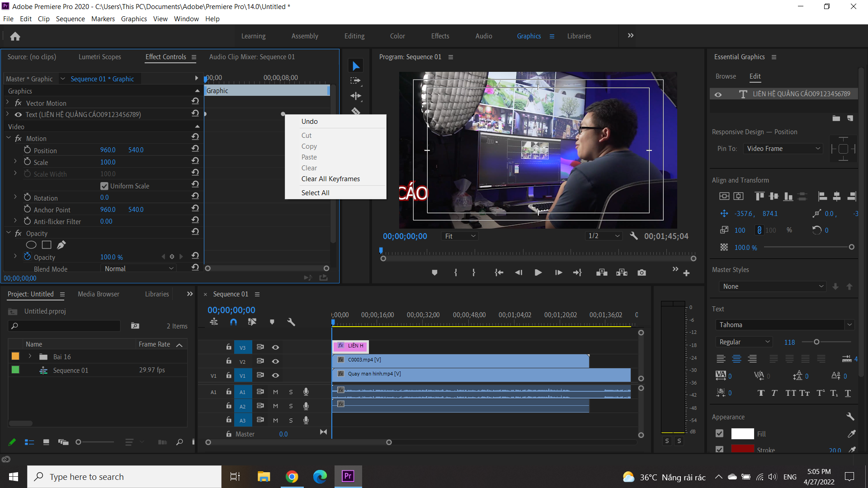Reset Position parameter in Effect Controls

pyautogui.click(x=195, y=149)
